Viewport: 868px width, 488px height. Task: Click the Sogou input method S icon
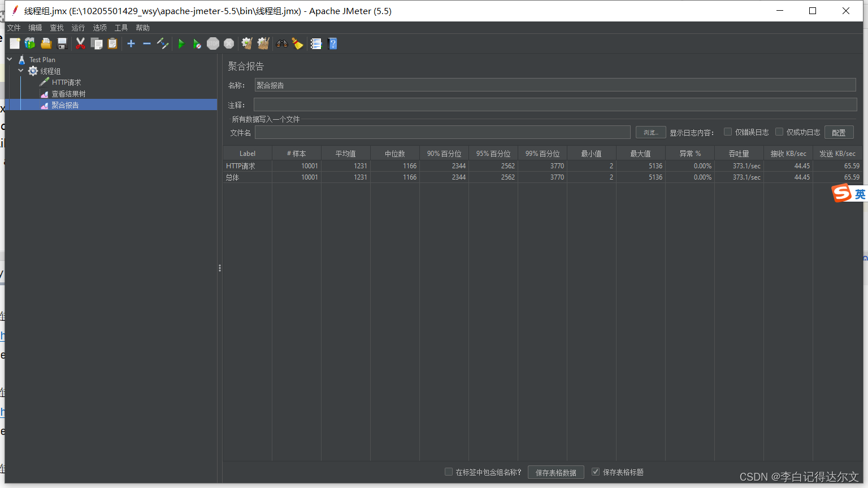[x=841, y=193]
